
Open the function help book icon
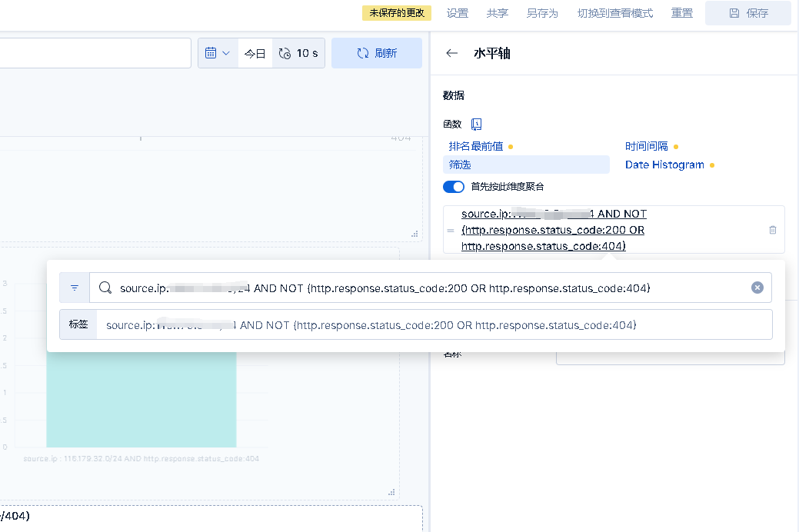pyautogui.click(x=477, y=124)
